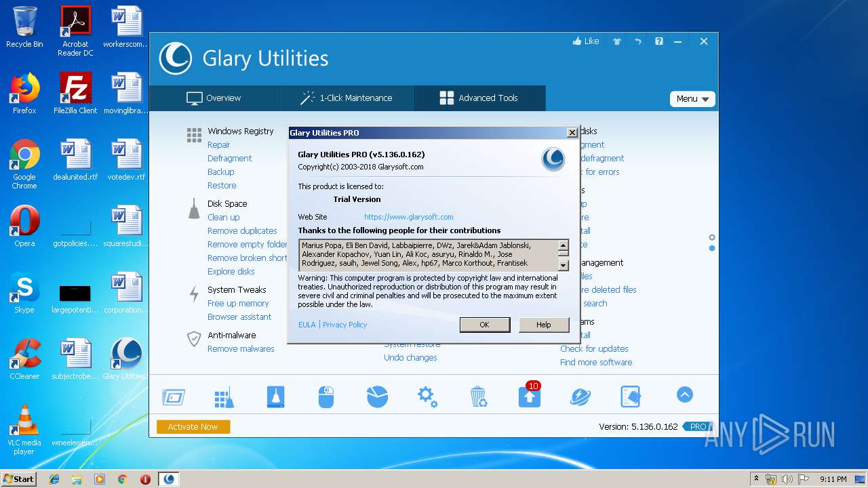Select Glary Utilities desktop shortcut
Image resolution: width=868 pixels, height=488 pixels.
coord(125,359)
